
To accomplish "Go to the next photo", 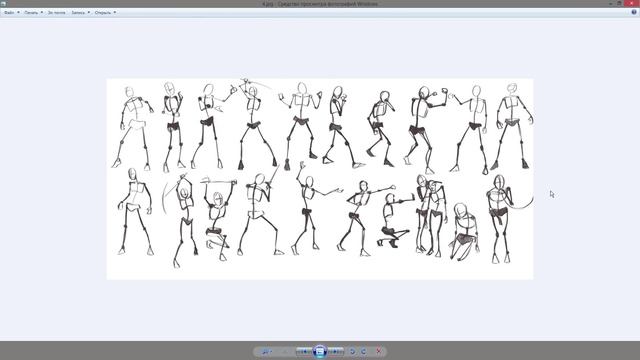I will tap(336, 351).
